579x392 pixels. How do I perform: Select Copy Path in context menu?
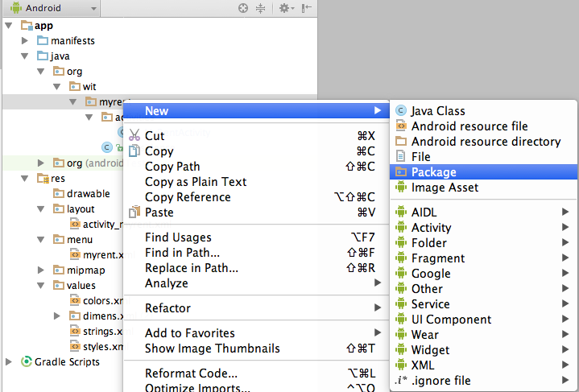172,167
